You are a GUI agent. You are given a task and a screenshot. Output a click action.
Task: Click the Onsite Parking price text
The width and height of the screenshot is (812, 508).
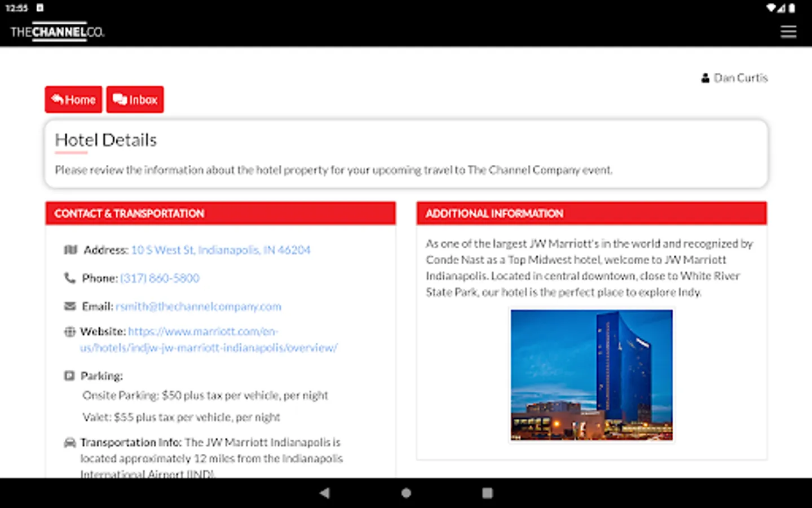click(x=205, y=395)
